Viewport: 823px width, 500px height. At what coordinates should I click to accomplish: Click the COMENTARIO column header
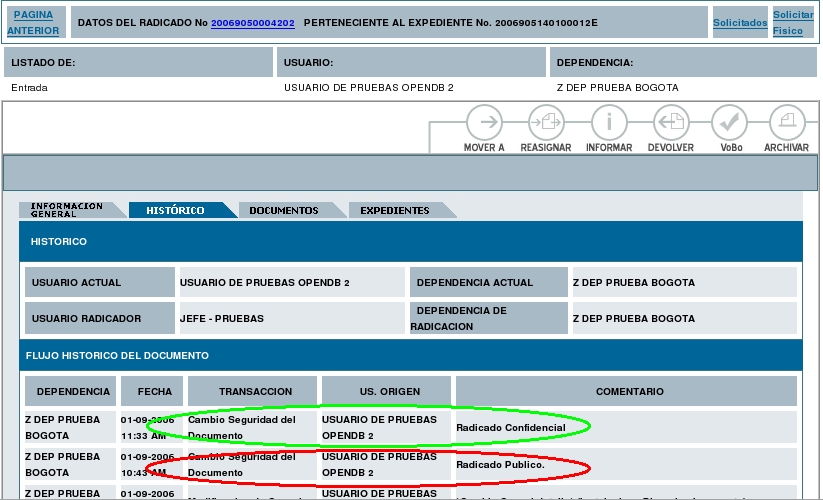click(x=627, y=391)
